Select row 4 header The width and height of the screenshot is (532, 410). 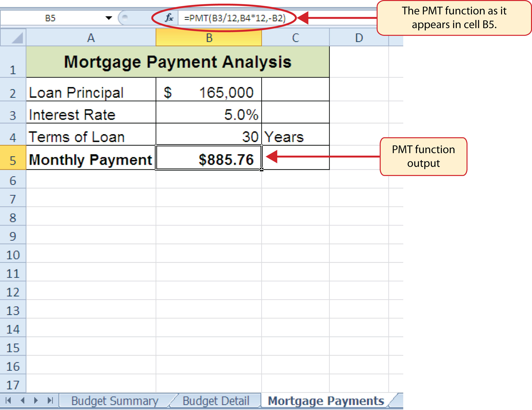click(x=13, y=135)
